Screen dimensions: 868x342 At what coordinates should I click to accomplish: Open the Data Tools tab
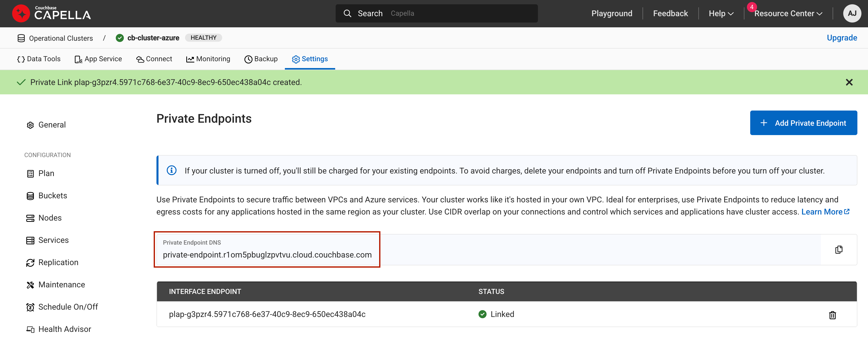coord(39,59)
